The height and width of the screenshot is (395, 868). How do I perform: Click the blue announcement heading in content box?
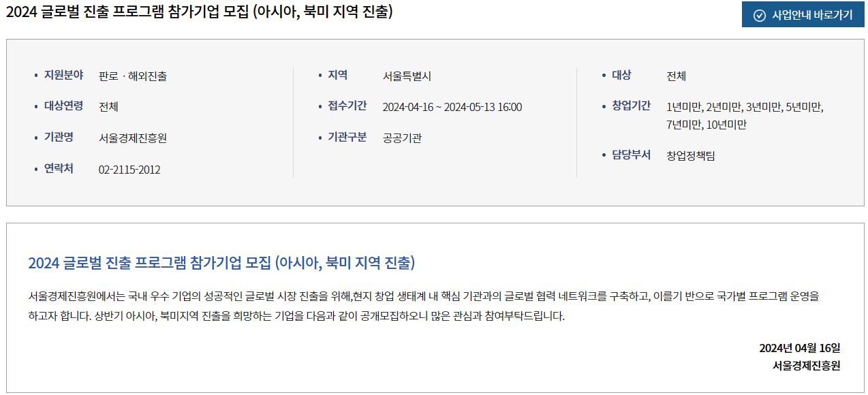click(221, 262)
